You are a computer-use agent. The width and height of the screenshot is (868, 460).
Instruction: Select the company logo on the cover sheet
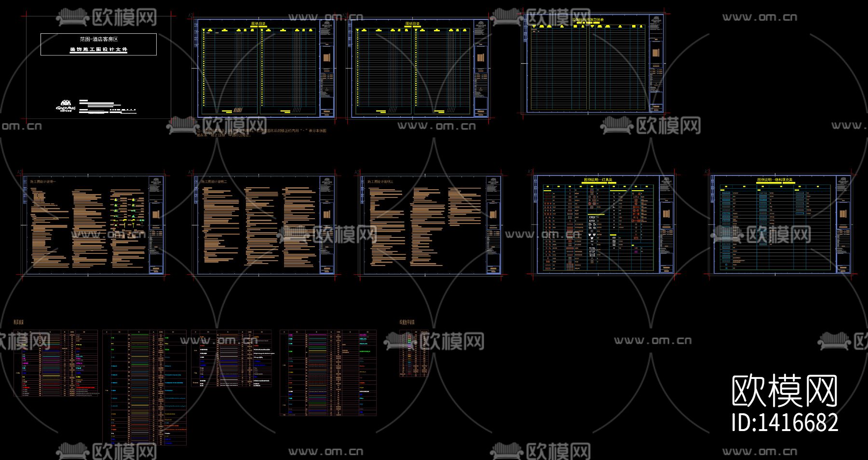[x=66, y=106]
